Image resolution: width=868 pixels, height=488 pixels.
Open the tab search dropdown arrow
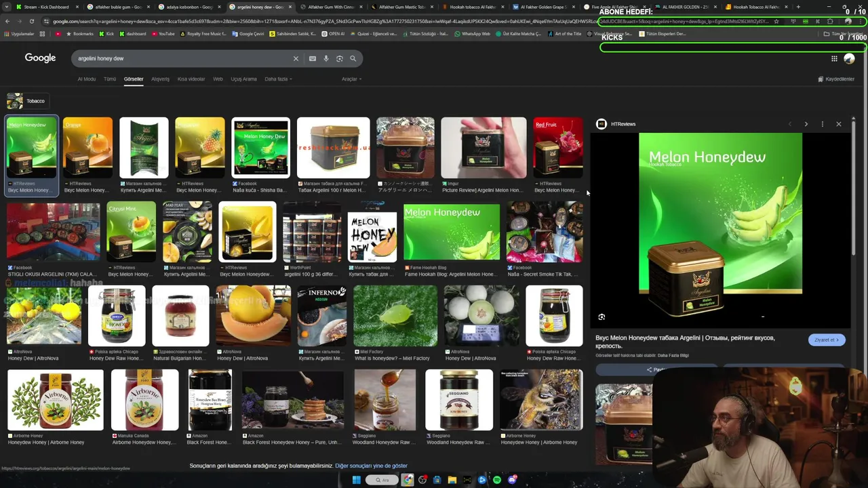7,7
